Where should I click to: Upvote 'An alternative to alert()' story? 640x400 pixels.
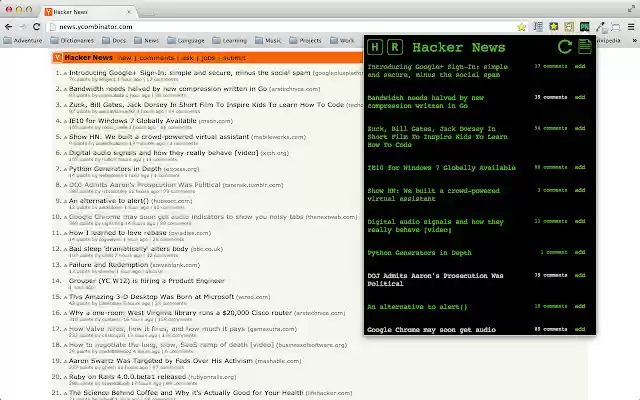tap(65, 201)
